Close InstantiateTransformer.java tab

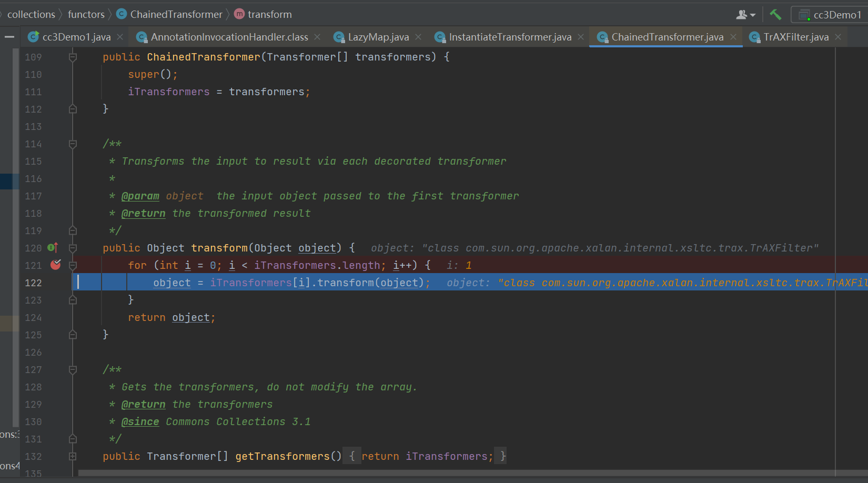click(581, 37)
